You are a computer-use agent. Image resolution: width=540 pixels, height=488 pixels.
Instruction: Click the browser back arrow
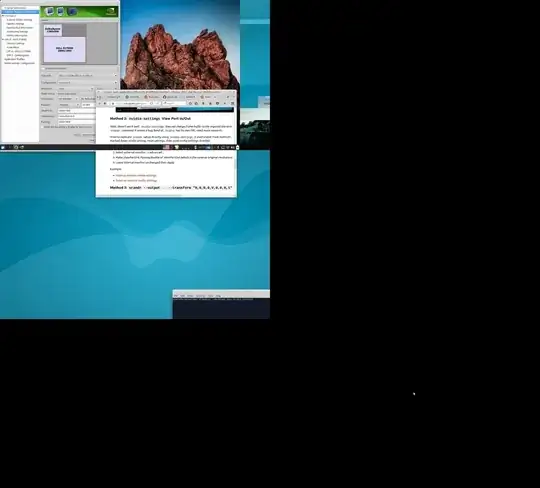click(100, 103)
